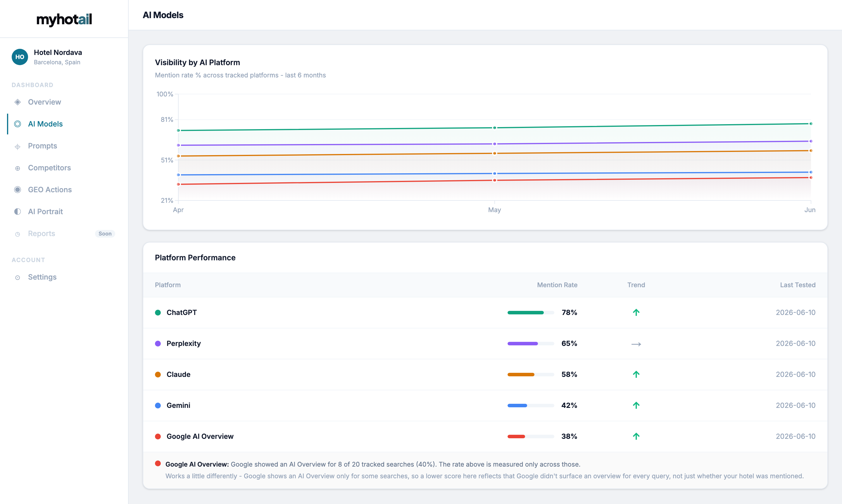The image size is (842, 504).
Task: Click Google AI Overview mention rate bar
Action: [x=531, y=437]
